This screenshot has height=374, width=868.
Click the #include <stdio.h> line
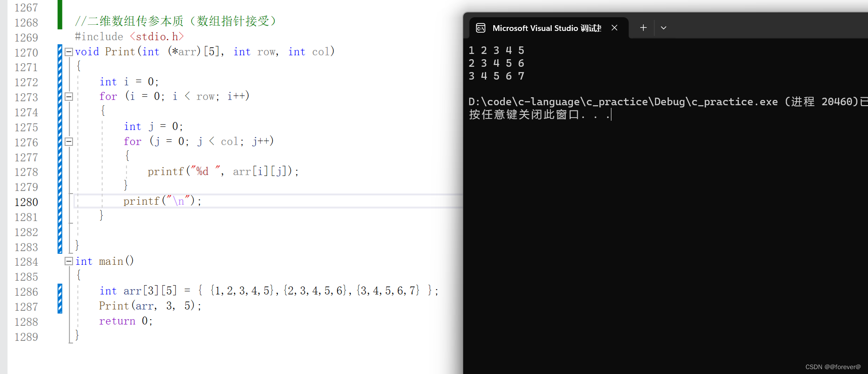click(x=129, y=37)
